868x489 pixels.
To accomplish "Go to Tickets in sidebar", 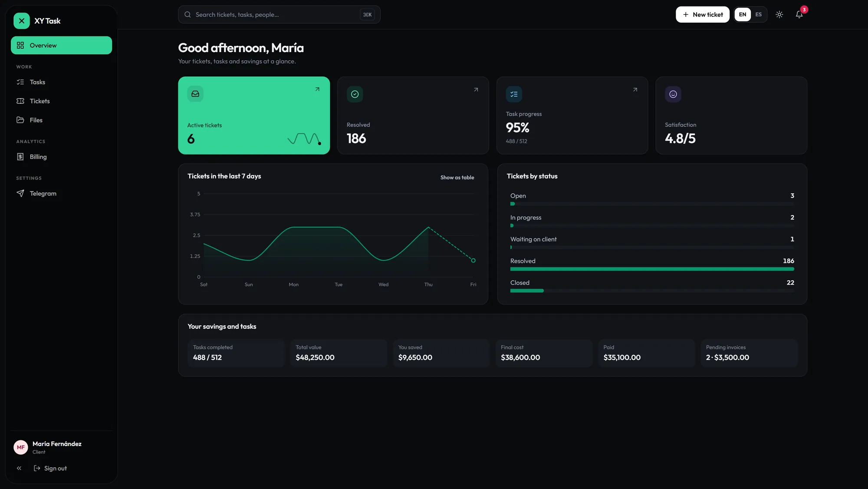I will click(61, 101).
